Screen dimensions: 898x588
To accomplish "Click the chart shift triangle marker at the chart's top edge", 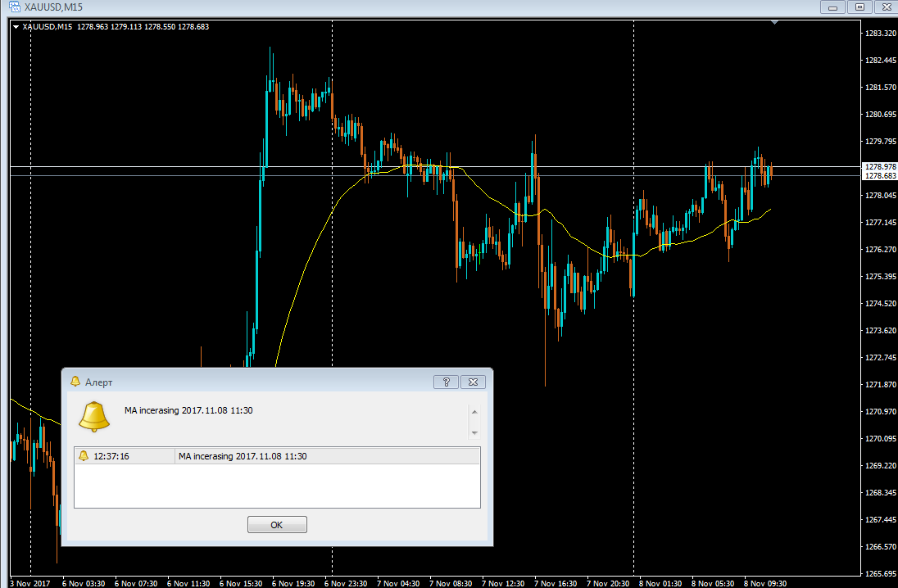I will click(x=774, y=22).
